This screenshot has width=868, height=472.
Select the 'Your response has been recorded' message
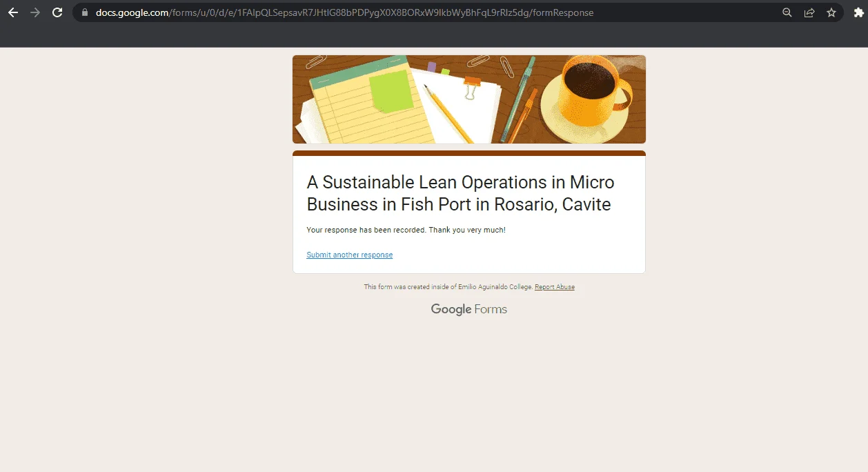406,230
